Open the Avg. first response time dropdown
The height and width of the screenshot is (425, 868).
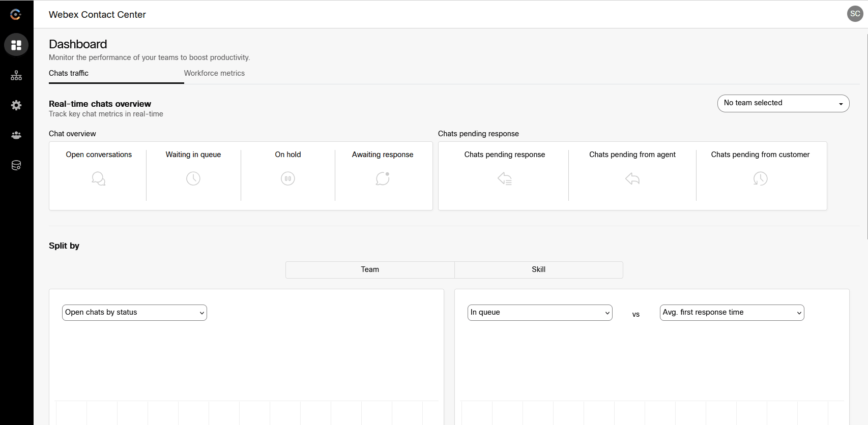pyautogui.click(x=732, y=313)
